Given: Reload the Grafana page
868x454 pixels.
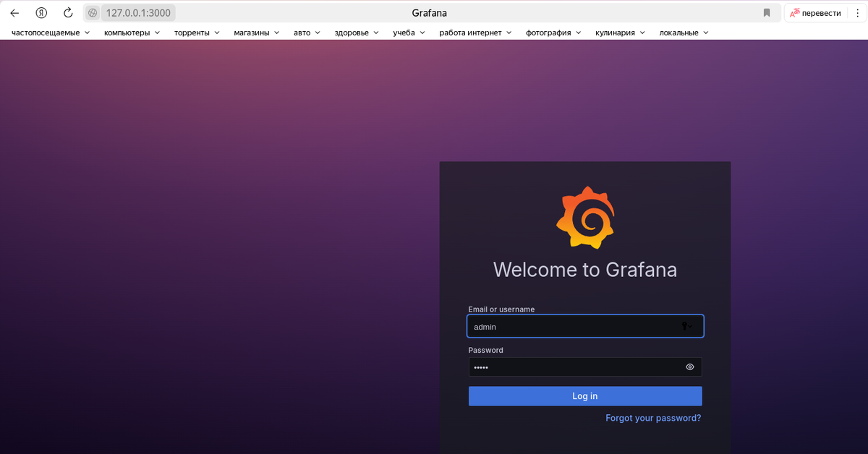Looking at the screenshot, I should (68, 13).
